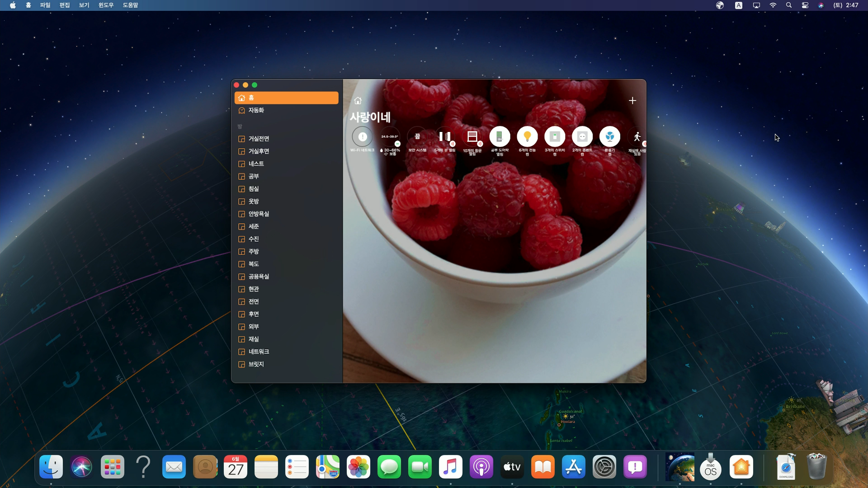Screen dimensions: 868x488
Task: Open the 편집 menu
Action: point(65,5)
